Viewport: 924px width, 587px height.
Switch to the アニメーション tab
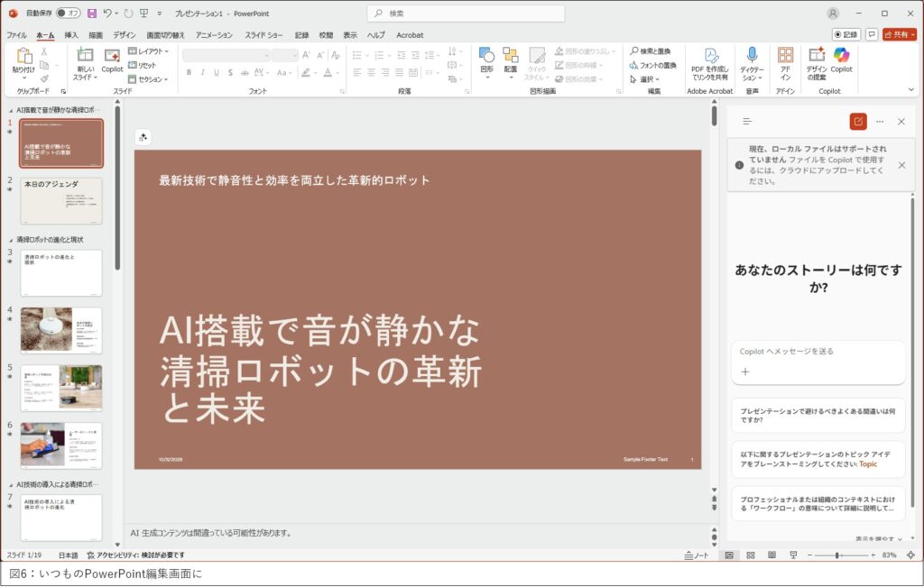point(214,35)
